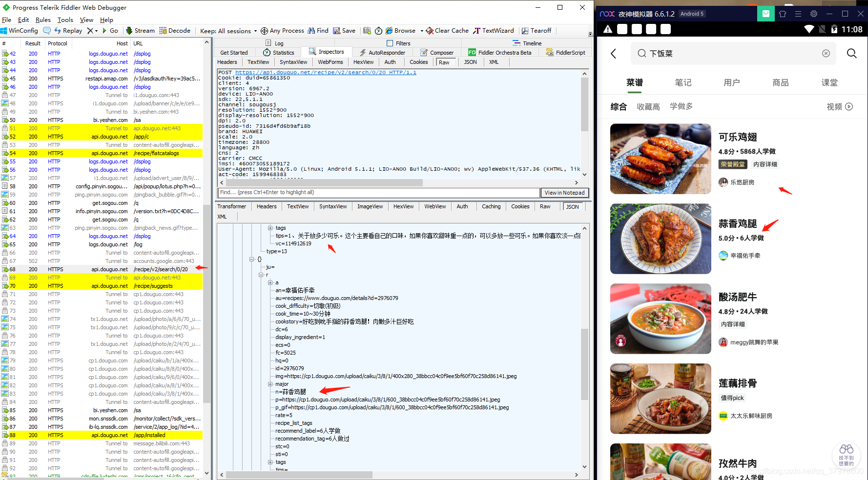The height and width of the screenshot is (480, 868).
Task: Tap the magnifier search icon in Douguo app
Action: tap(852, 53)
